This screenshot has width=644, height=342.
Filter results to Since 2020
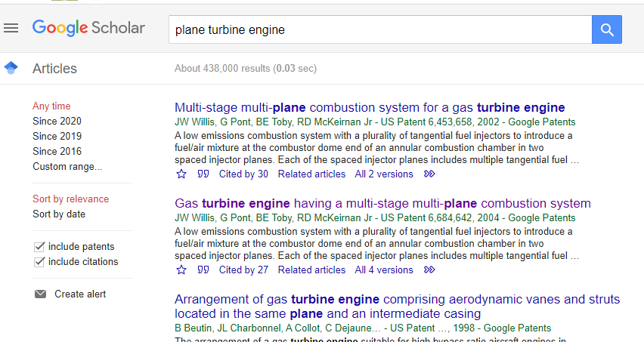[x=57, y=122]
